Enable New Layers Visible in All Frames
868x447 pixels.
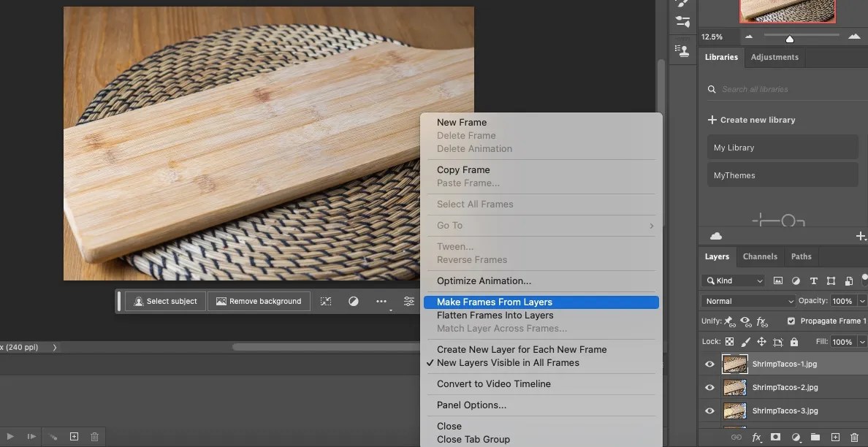(507, 363)
